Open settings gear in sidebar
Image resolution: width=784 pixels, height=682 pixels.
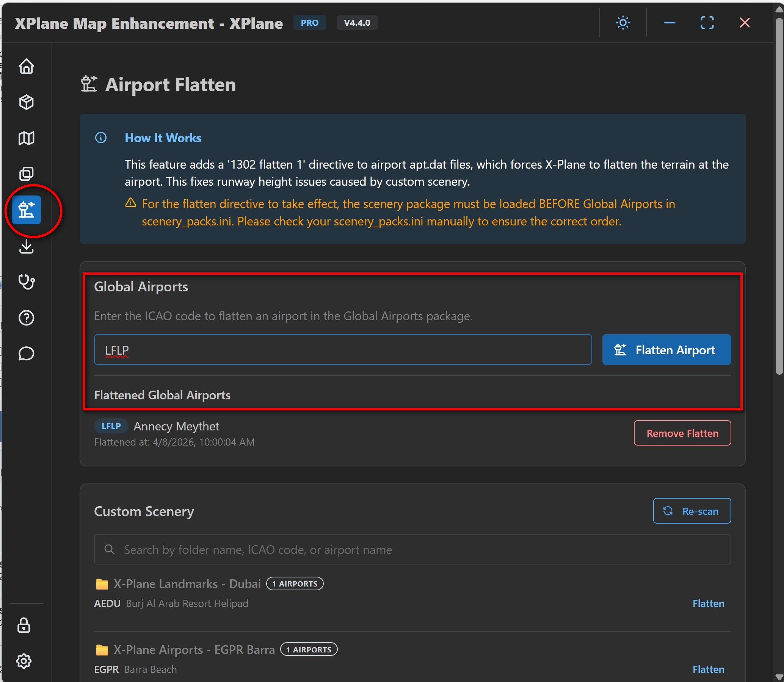24,661
